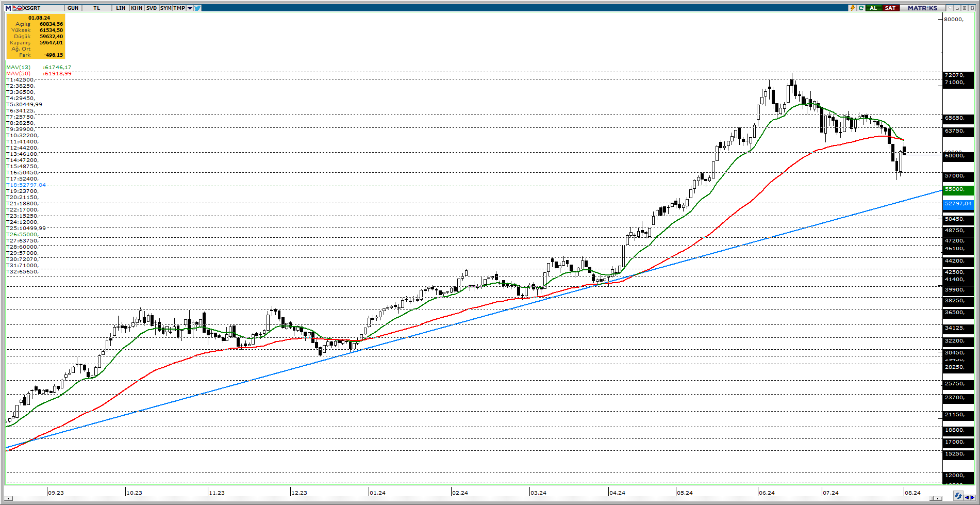Click the Matriks M logo icon
This screenshot has height=505, width=980.
[8, 8]
